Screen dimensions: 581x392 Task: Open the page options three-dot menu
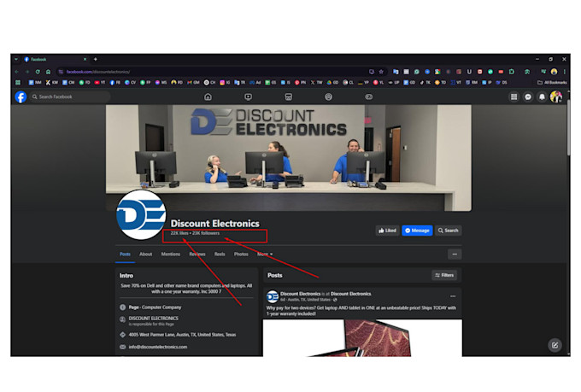(455, 255)
